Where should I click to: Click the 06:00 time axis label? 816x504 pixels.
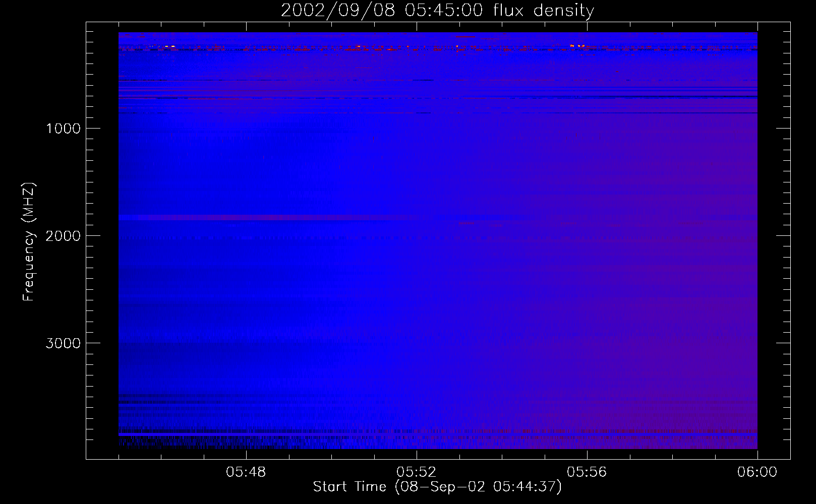[757, 472]
